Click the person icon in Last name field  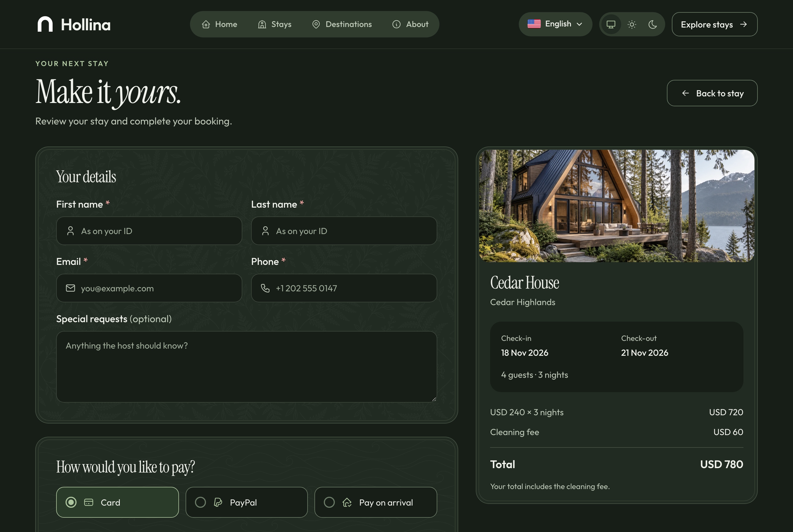[266, 231]
